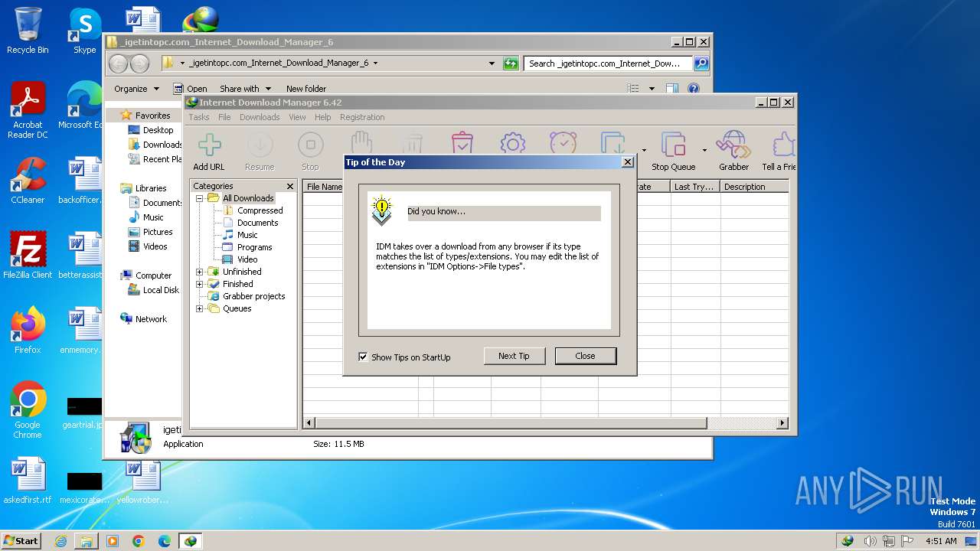Image resolution: width=980 pixels, height=551 pixels.
Task: Select Grabber projects in Categories tree
Action: coord(253,296)
